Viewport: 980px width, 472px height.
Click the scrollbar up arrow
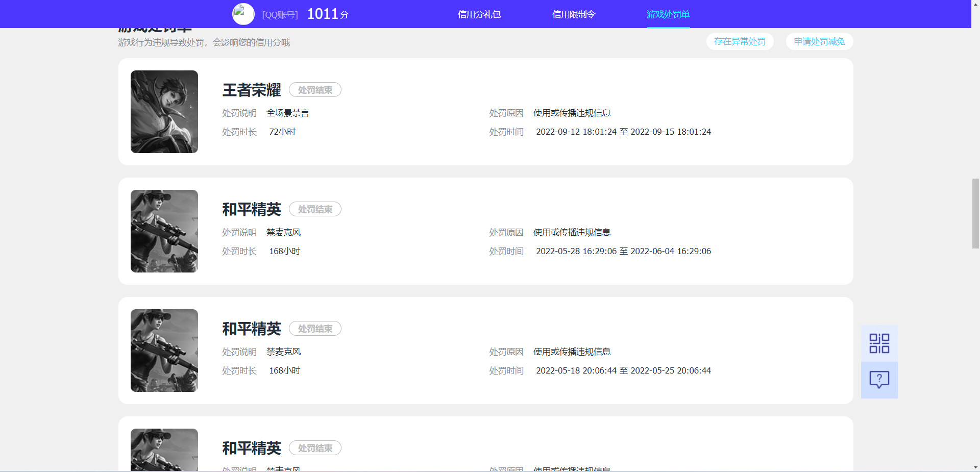pyautogui.click(x=975, y=4)
